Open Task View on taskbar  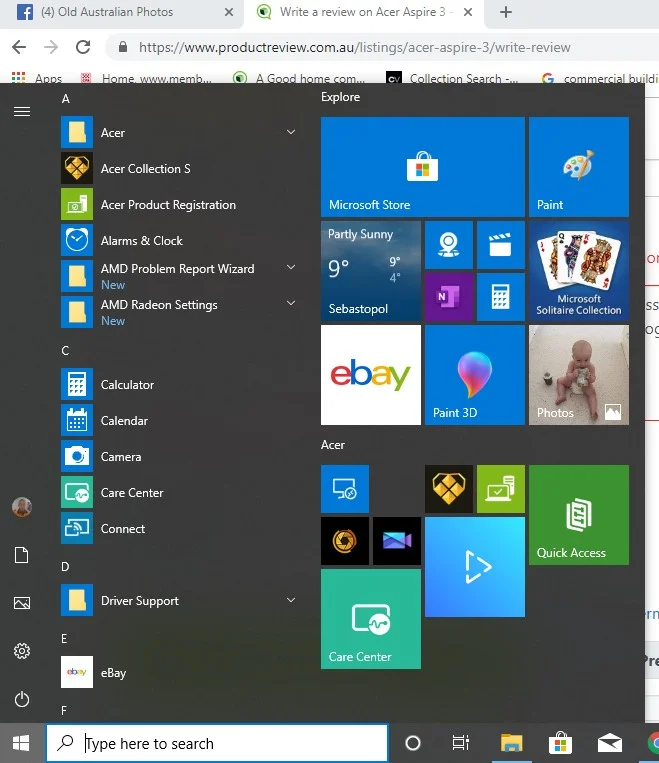(460, 743)
